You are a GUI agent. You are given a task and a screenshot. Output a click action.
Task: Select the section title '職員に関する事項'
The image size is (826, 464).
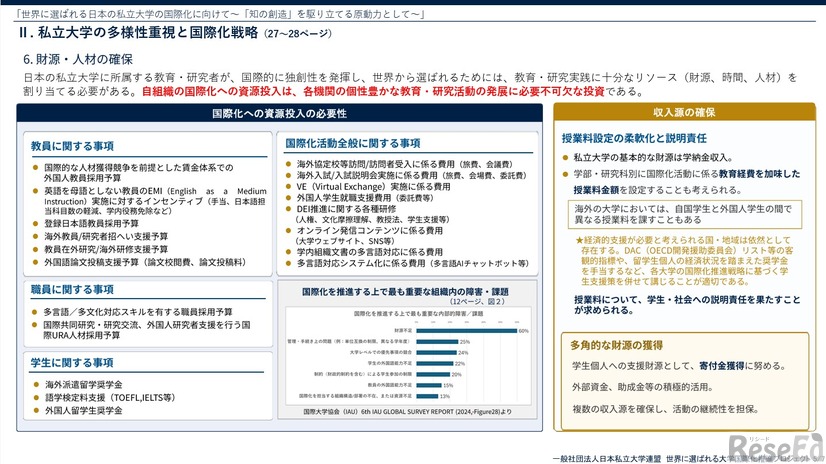72,290
